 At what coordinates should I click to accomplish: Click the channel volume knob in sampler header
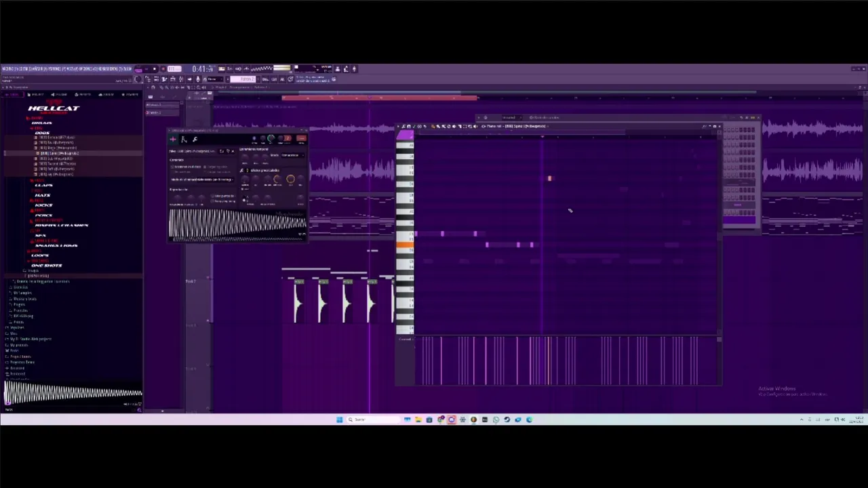point(271,138)
